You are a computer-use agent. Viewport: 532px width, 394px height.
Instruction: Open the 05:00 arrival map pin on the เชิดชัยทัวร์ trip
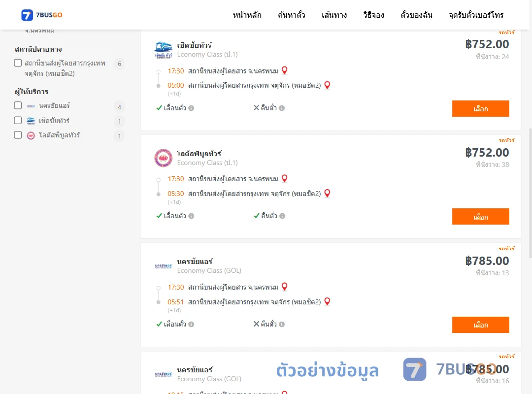(x=328, y=85)
